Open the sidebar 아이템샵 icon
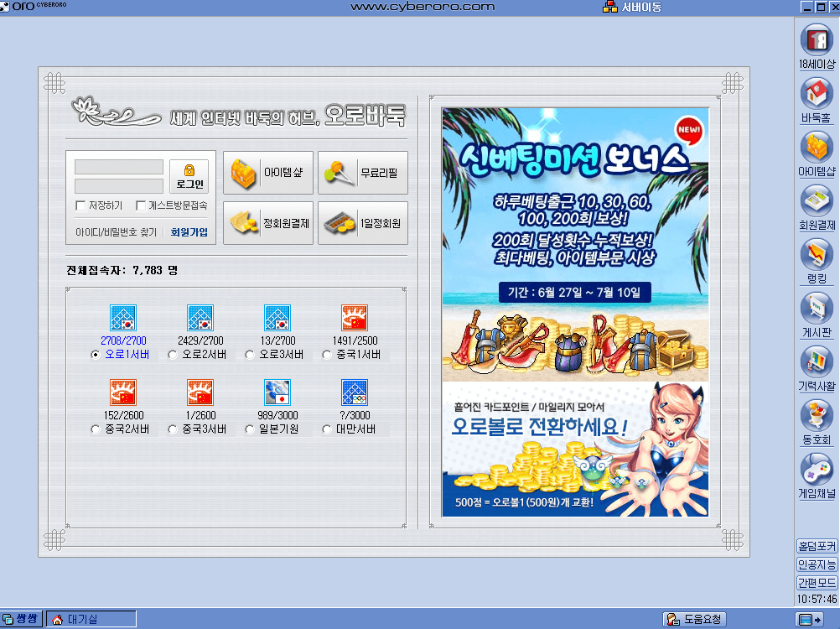 [817, 148]
